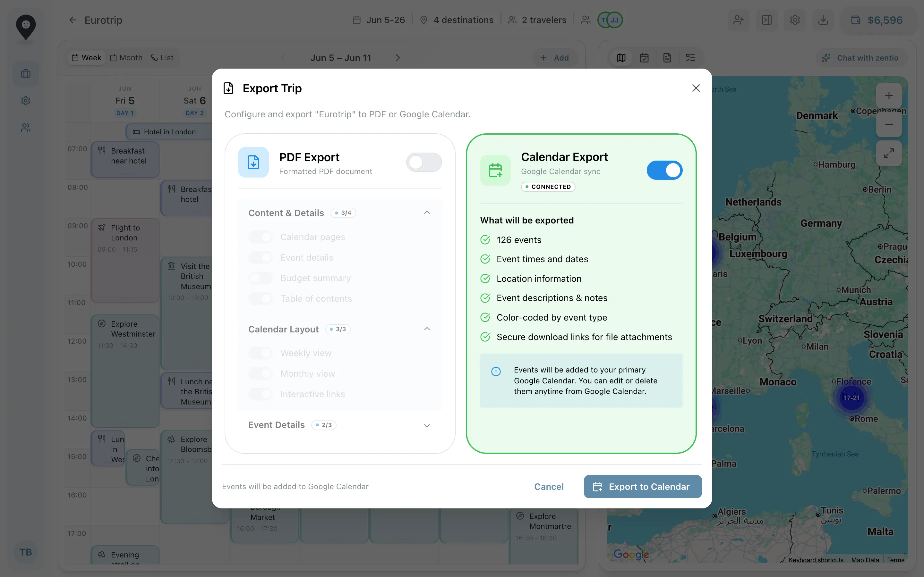Open the document notes view icon
The height and width of the screenshot is (577, 924).
tap(667, 58)
